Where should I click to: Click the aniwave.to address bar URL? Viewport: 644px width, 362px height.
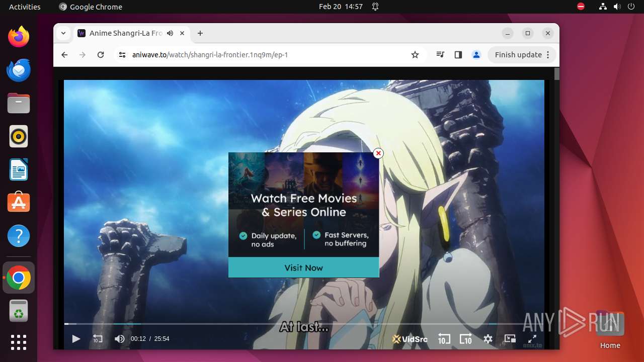210,55
